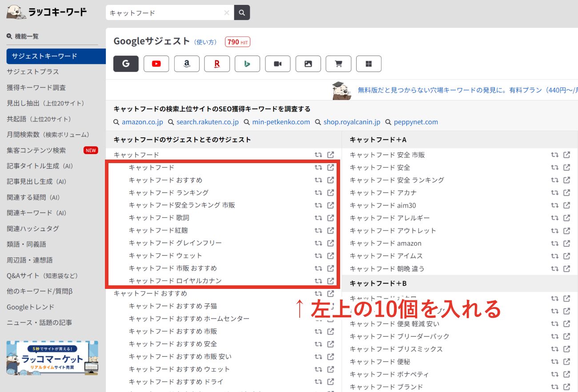This screenshot has height=392, width=578.
Task: Open external link for キャットフード アイムス
Action: 567,256
